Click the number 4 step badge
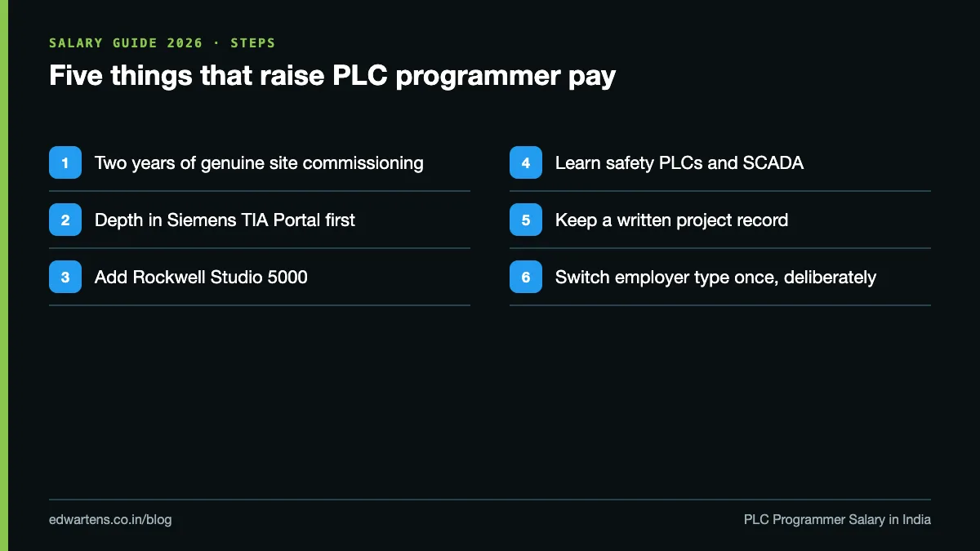The width and height of the screenshot is (980, 551). point(526,162)
